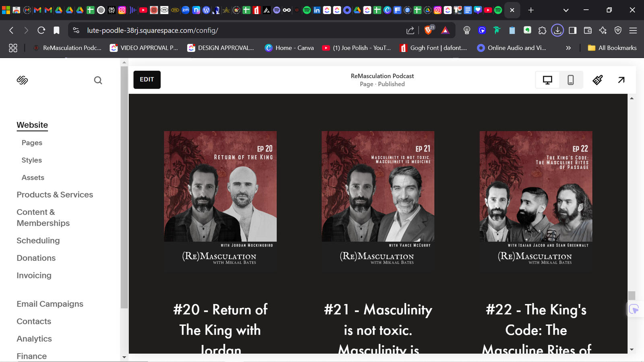The image size is (644, 362).
Task: Open the Analytics section
Action: (x=34, y=339)
